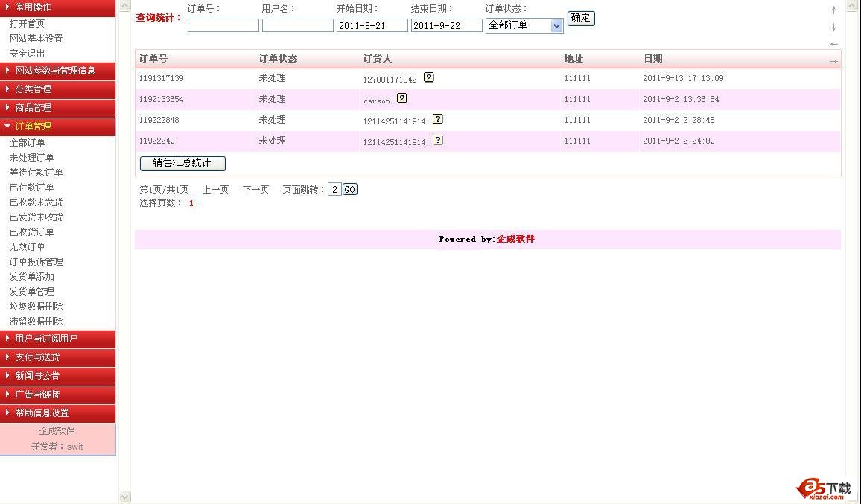Viewport: 861px width, 504px height.
Task: Select page number 1 link
Action: [191, 203]
